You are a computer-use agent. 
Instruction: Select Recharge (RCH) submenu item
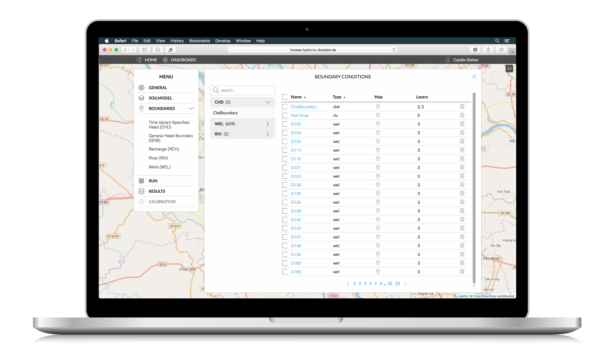[x=164, y=149]
